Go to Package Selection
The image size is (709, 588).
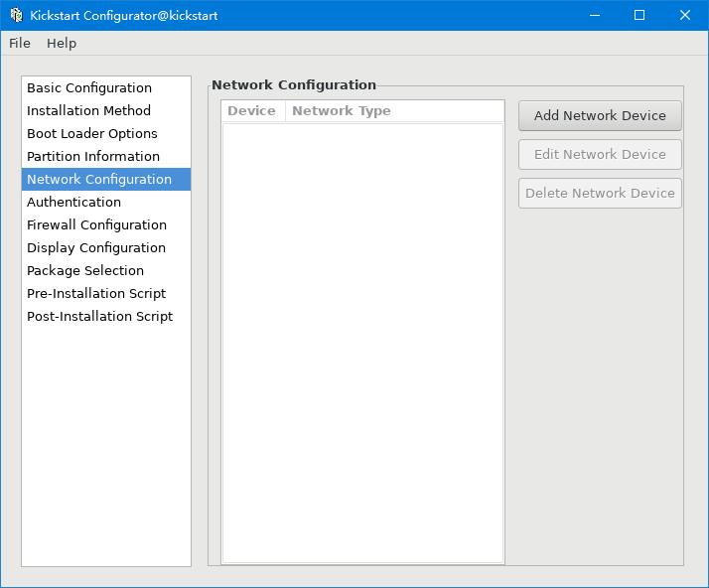[x=106, y=270]
